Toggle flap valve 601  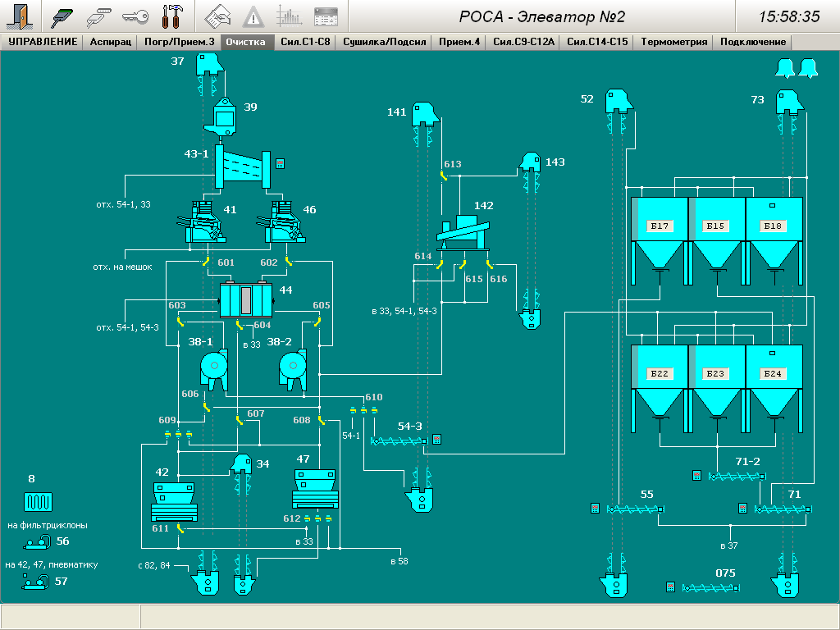[206, 262]
